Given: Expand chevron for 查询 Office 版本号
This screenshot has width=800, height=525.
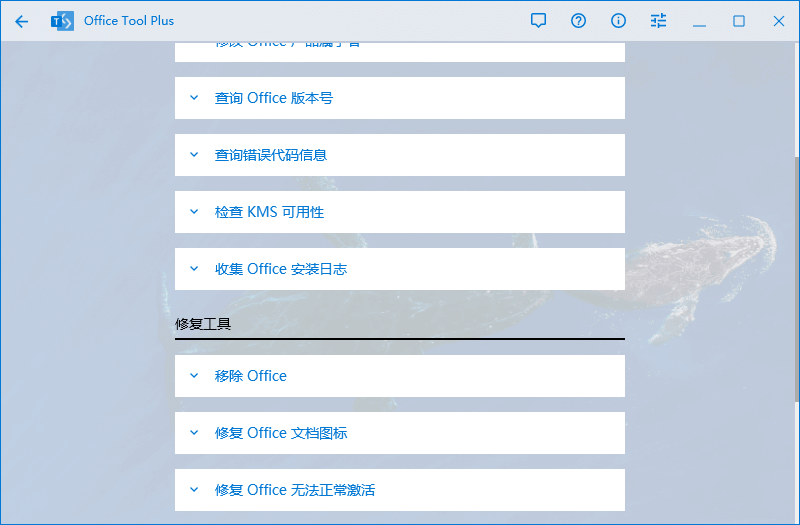Looking at the screenshot, I should pos(194,97).
